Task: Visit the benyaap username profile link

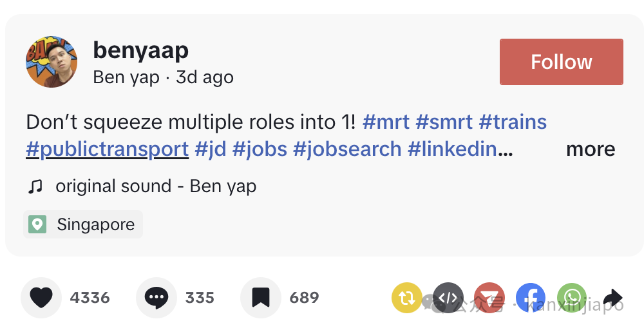Action: coord(140,50)
